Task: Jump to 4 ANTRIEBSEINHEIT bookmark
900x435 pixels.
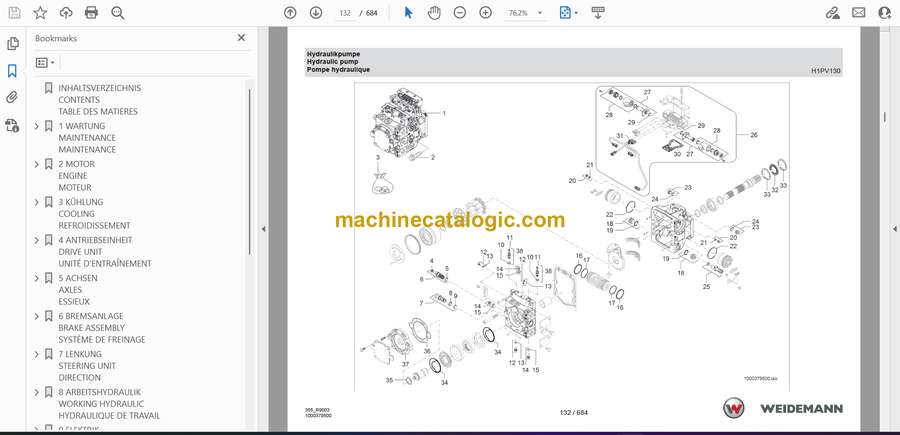Action: pos(105,251)
